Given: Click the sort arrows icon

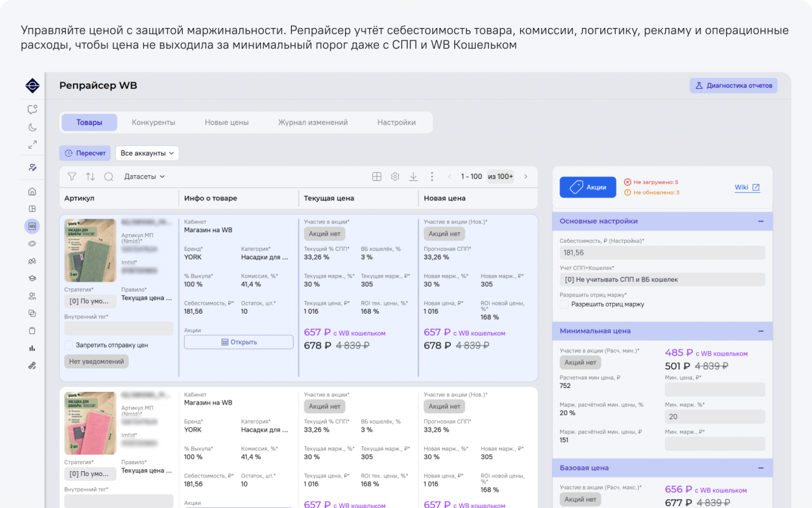Looking at the screenshot, I should (x=90, y=177).
